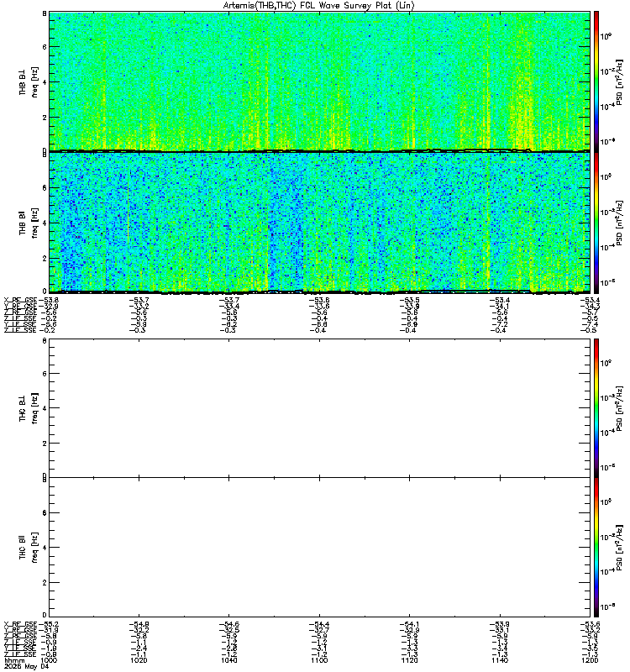630x672 pixels.
Task: Click the date label '2026 May 04'
Action: tap(27, 666)
